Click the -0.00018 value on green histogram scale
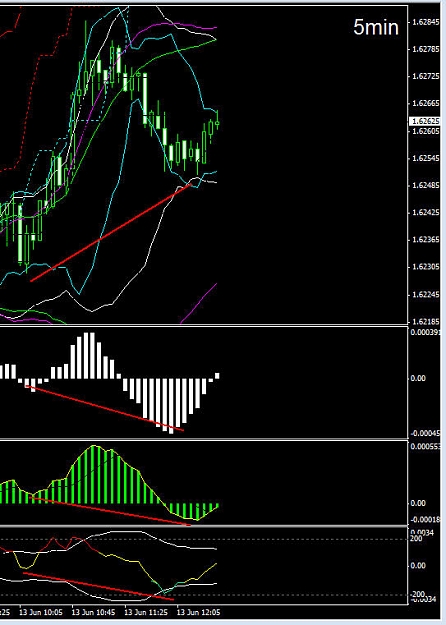Image resolution: width=446 pixels, height=625 pixels. [x=426, y=519]
